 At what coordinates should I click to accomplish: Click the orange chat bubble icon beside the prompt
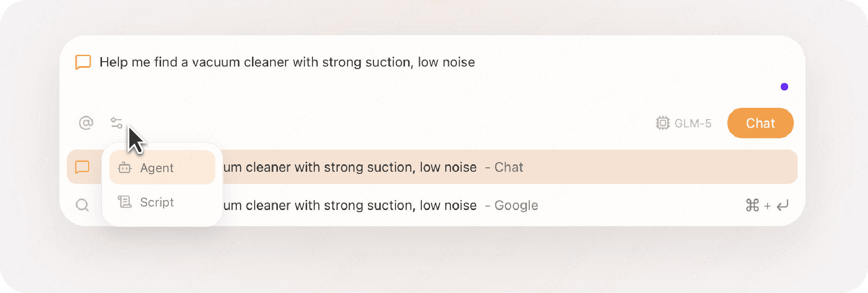click(x=83, y=62)
